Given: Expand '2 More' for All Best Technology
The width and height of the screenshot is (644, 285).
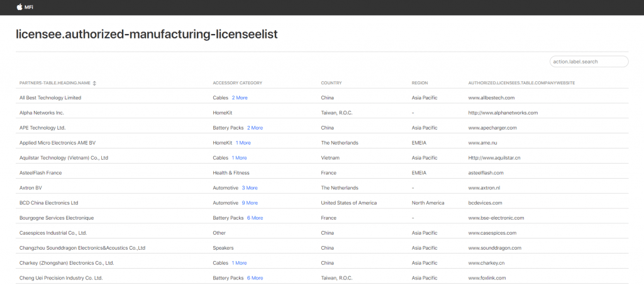Looking at the screenshot, I should click(240, 98).
